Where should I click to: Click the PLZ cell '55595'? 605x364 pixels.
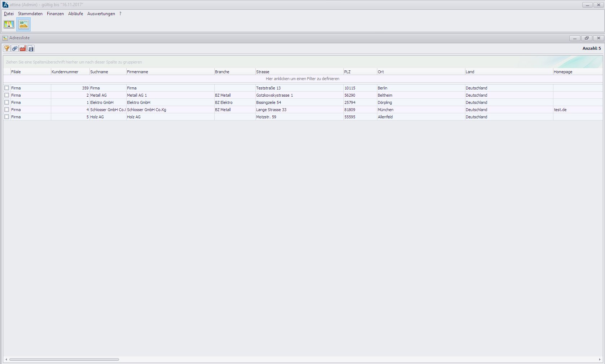point(360,117)
